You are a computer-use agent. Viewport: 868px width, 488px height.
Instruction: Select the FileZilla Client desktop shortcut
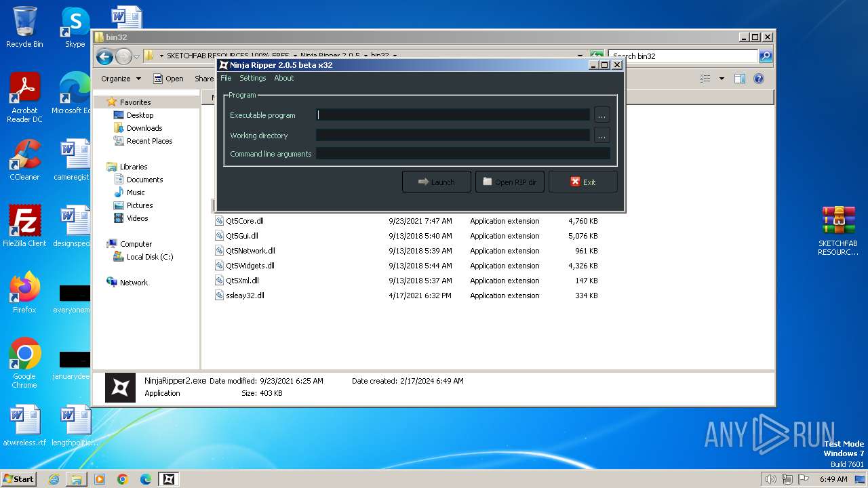click(x=24, y=226)
